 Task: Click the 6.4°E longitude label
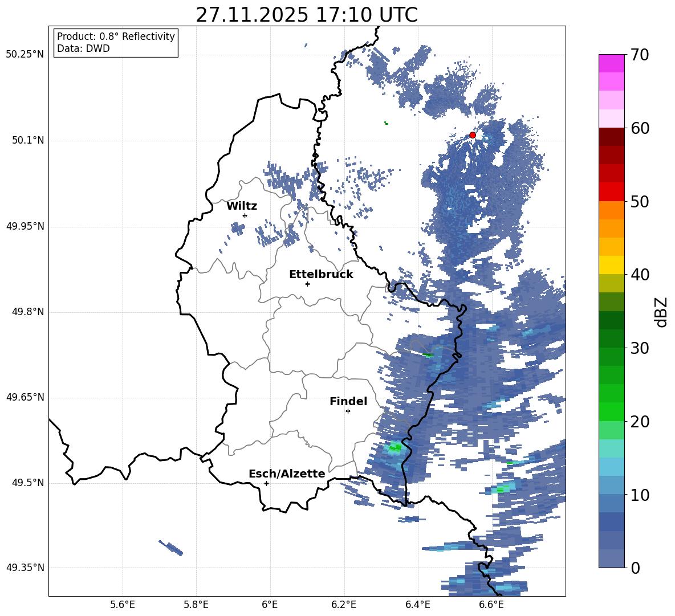pyautogui.click(x=417, y=605)
